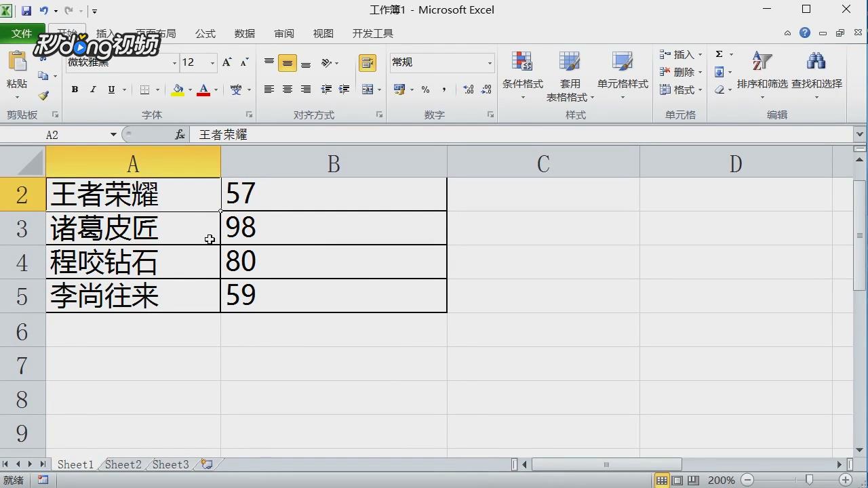Open the 文件 File tab

click(22, 33)
